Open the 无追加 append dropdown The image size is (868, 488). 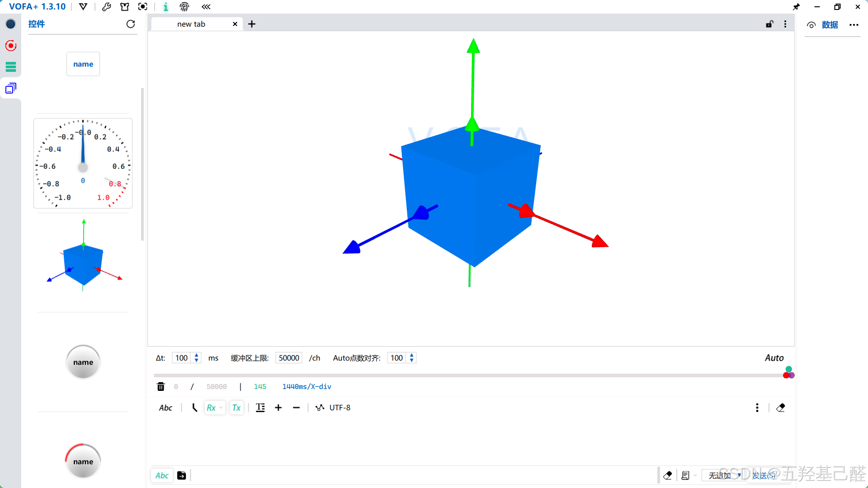724,475
